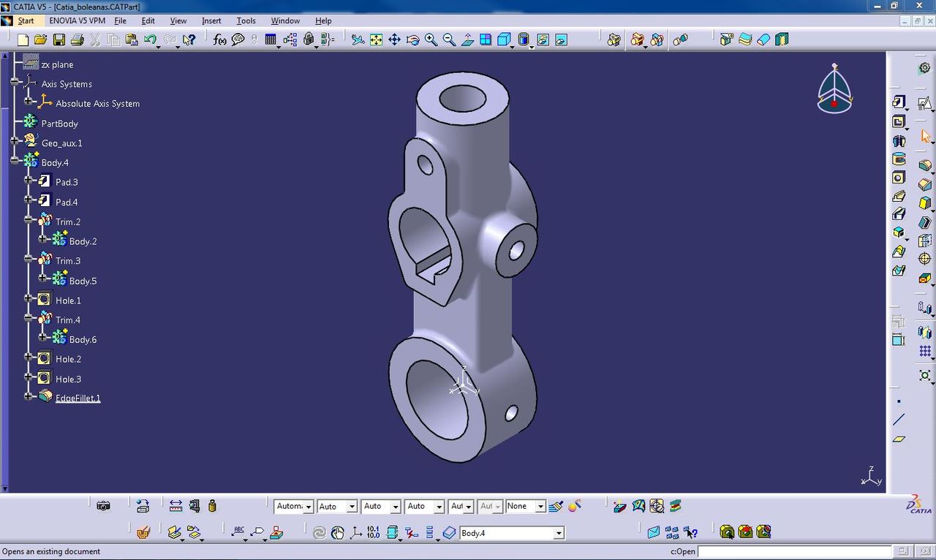The height and width of the screenshot is (560, 936).
Task: Open the Insert menu
Action: pos(211,20)
